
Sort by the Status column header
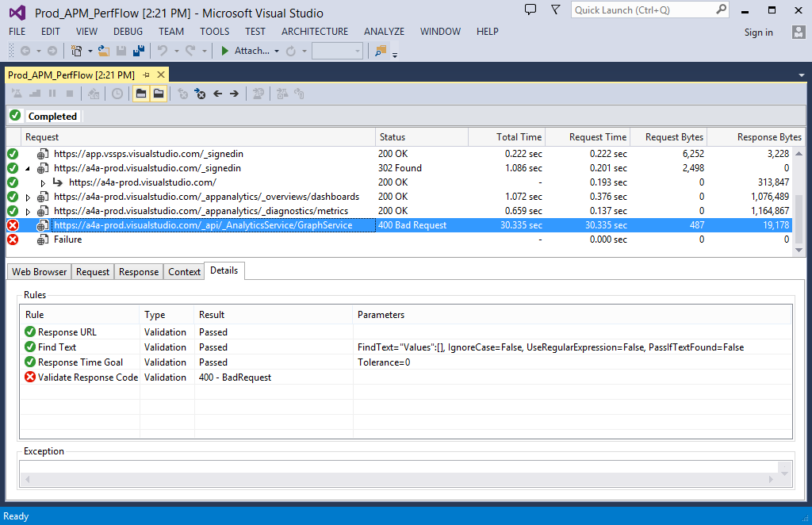tap(422, 137)
